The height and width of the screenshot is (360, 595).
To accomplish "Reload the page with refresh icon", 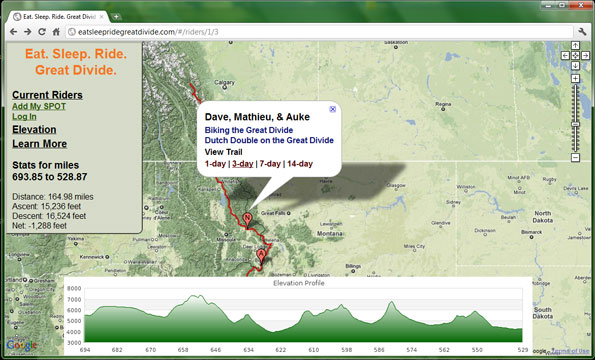I will pyautogui.click(x=42, y=32).
